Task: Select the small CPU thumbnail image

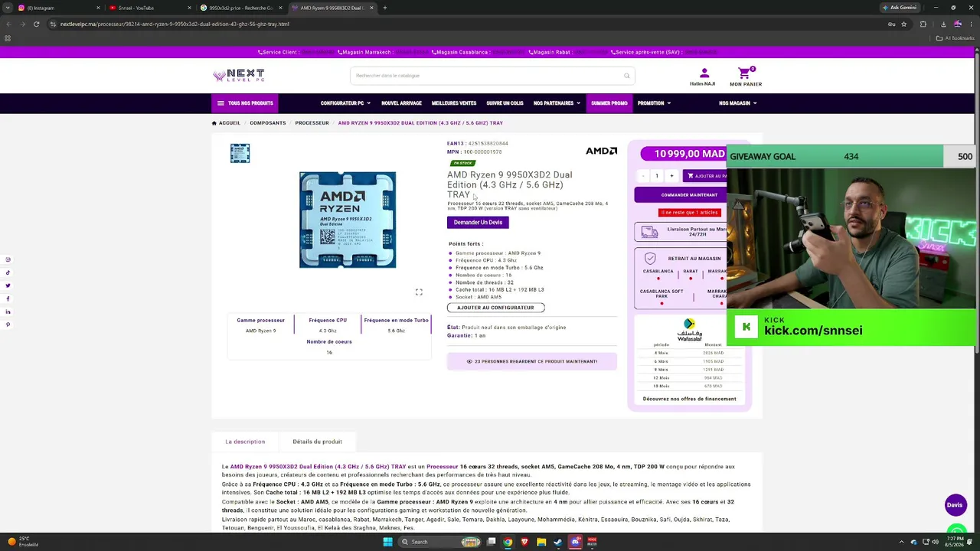Action: [x=240, y=153]
